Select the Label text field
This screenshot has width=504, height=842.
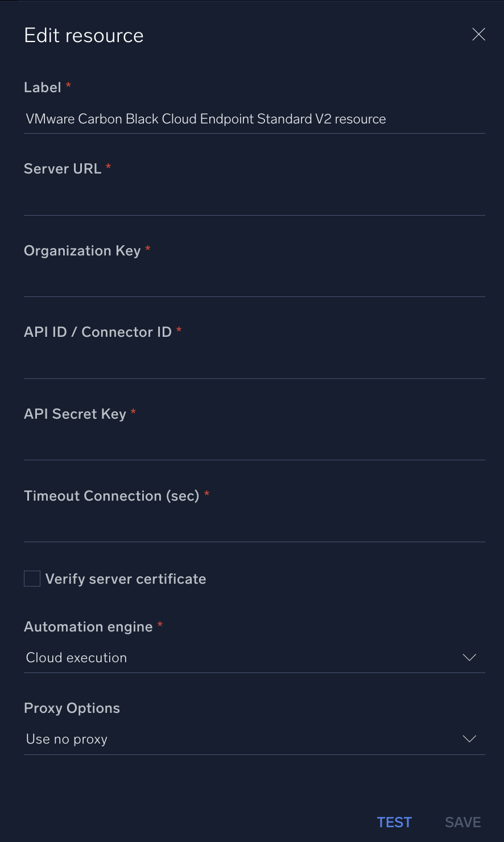coord(254,119)
